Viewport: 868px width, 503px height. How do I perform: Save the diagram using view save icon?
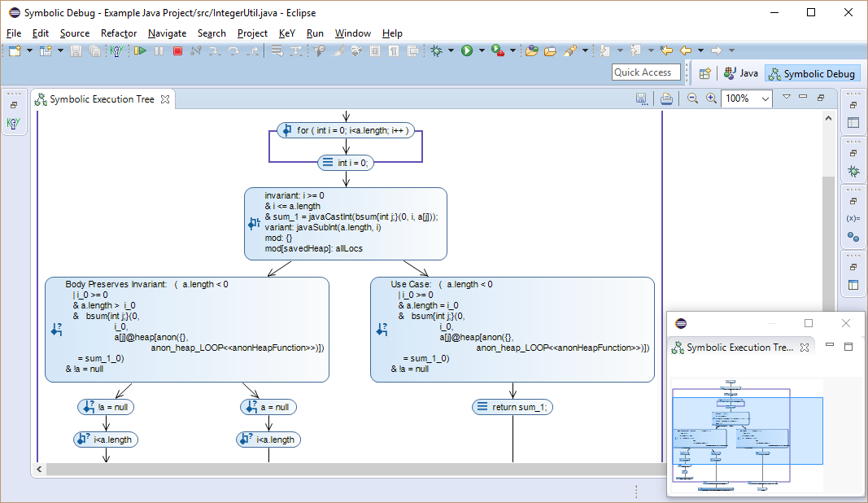[x=641, y=98]
